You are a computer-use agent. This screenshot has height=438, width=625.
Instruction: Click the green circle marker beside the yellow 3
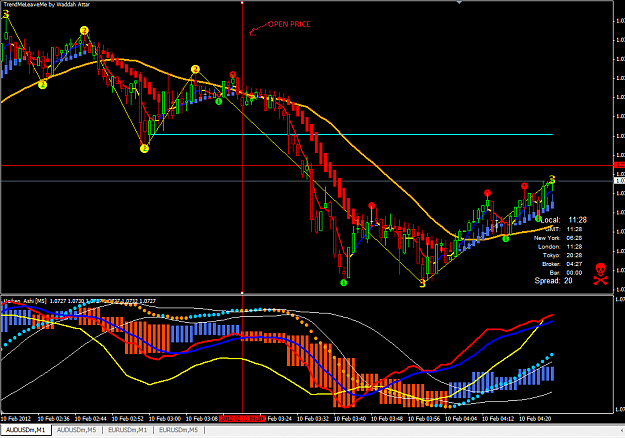tap(343, 283)
